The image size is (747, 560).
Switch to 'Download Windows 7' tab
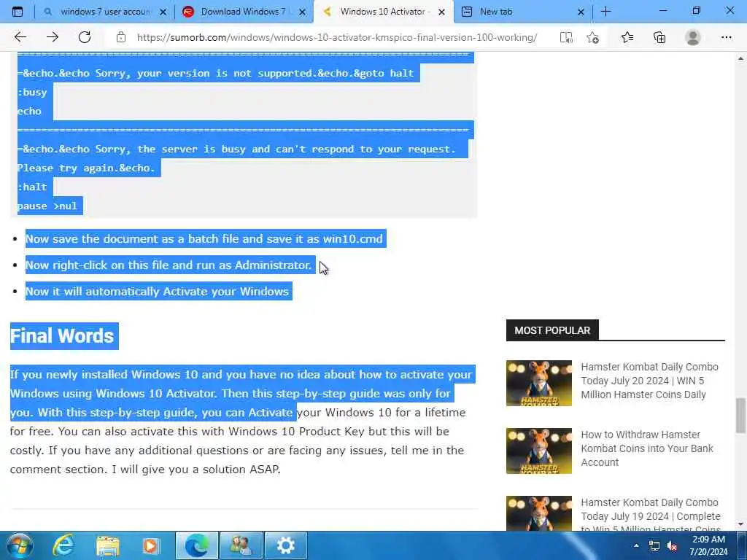245,12
